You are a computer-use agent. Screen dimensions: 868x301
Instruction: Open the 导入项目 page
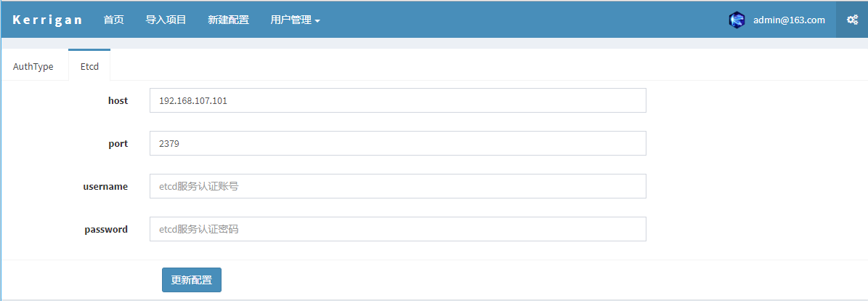(x=166, y=20)
